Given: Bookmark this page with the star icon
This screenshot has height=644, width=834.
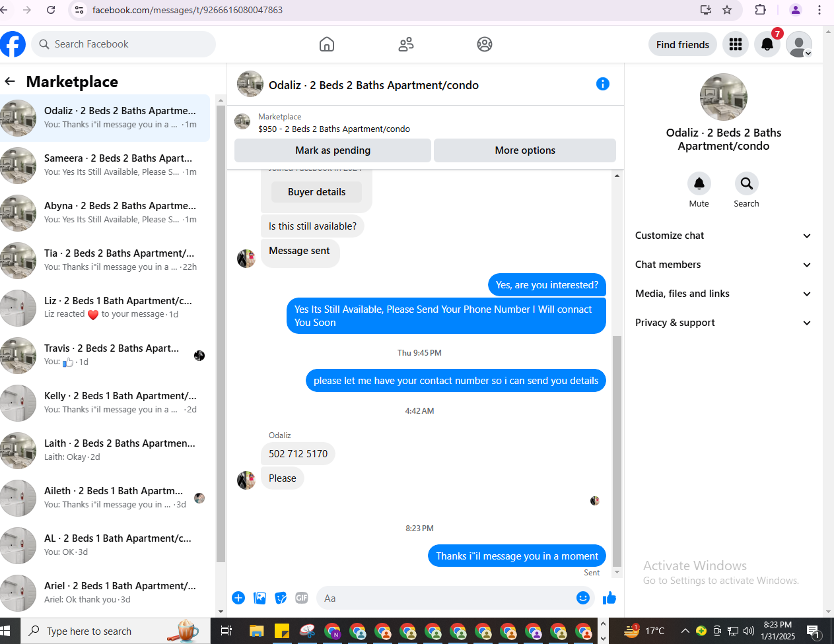Looking at the screenshot, I should [727, 10].
